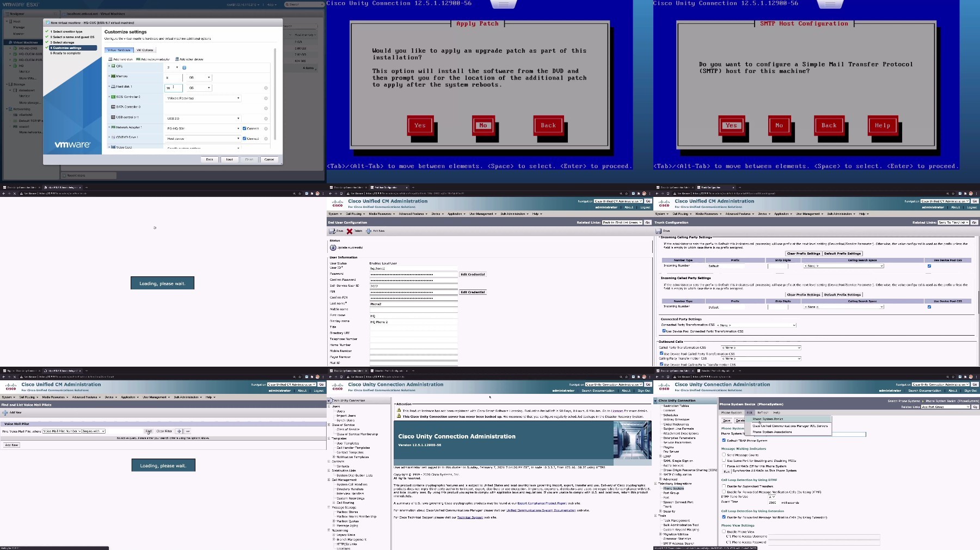Image resolution: width=980 pixels, height=550 pixels.
Task: Click Add hard disk icon in ESXi wizard
Action: click(x=110, y=59)
